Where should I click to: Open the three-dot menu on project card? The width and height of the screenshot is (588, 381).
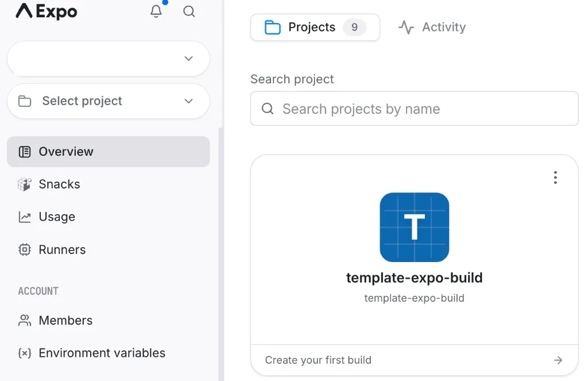point(555,177)
